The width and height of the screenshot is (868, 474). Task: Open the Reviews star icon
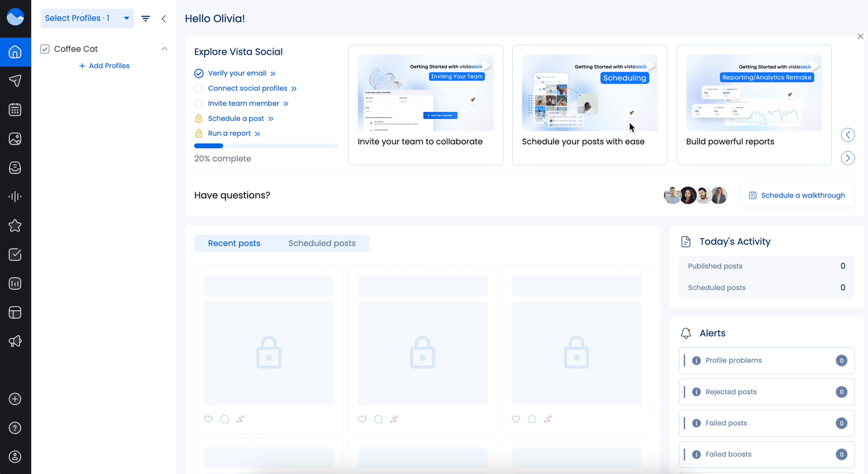(15, 226)
